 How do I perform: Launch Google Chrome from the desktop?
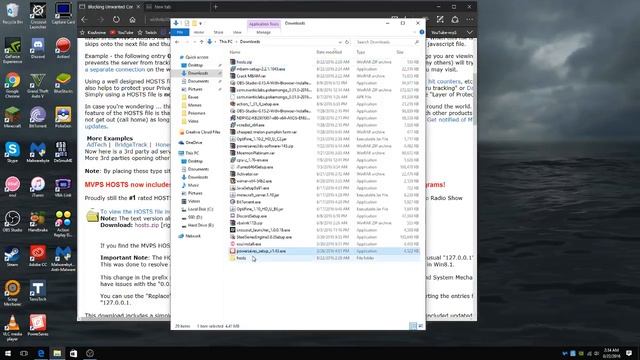(12, 85)
